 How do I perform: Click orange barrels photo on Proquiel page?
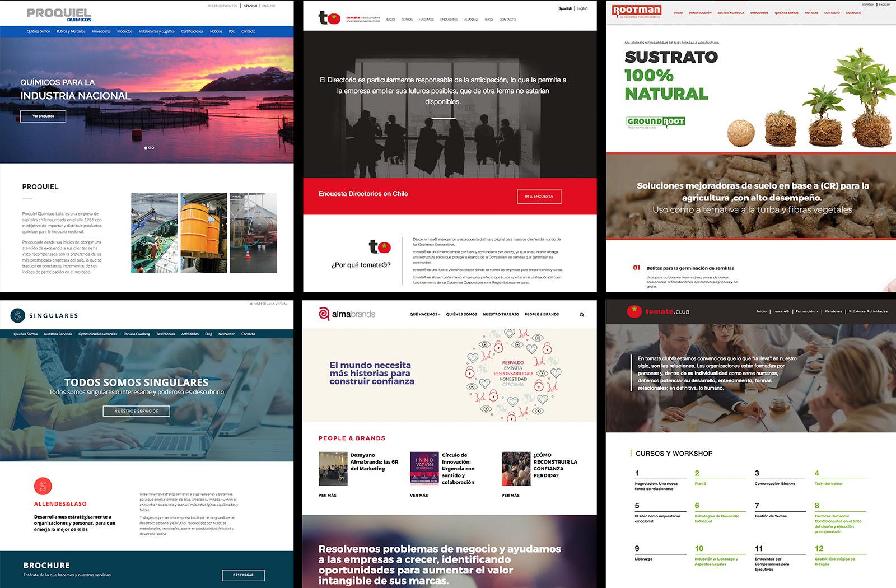pos(204,233)
